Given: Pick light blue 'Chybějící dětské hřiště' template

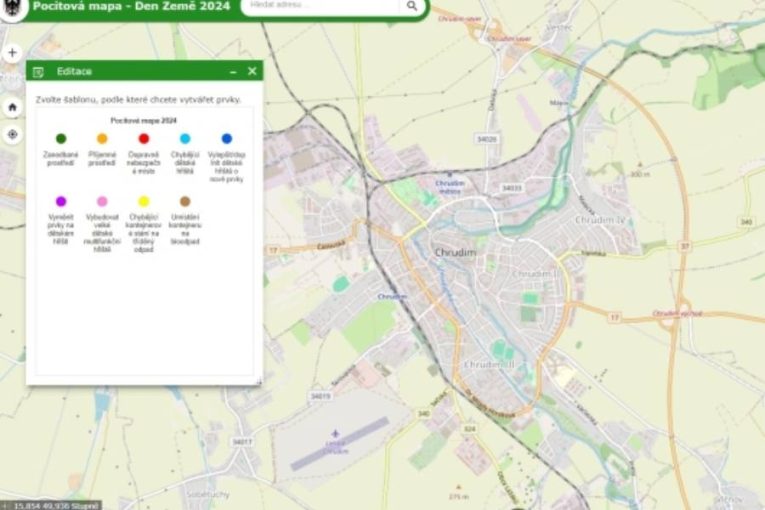Looking at the screenshot, I should click(x=185, y=139).
